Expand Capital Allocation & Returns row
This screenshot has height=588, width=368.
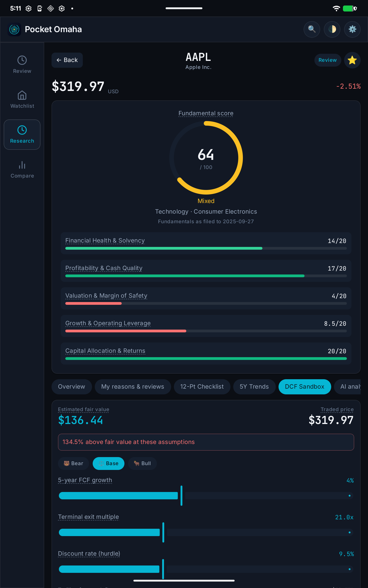(x=206, y=353)
